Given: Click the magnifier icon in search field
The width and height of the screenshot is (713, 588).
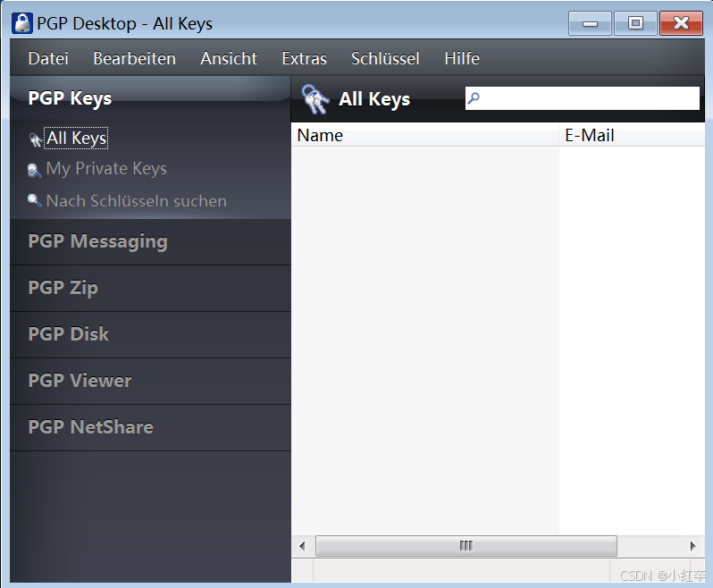Looking at the screenshot, I should click(x=474, y=97).
